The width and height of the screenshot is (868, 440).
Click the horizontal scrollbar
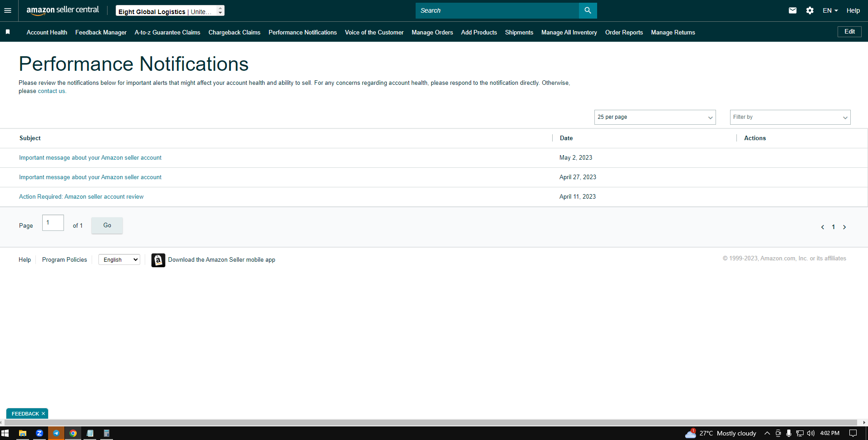tap(431, 422)
